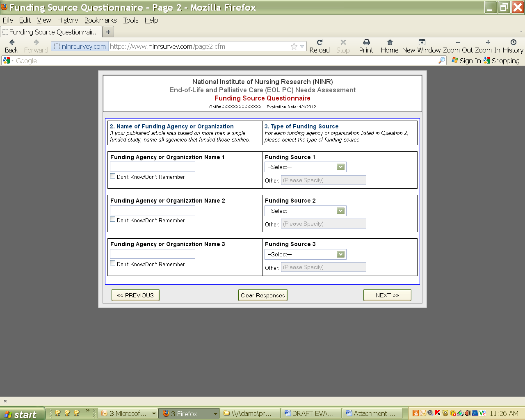525x420 pixels.
Task: Open the Edit menu
Action: [25, 20]
